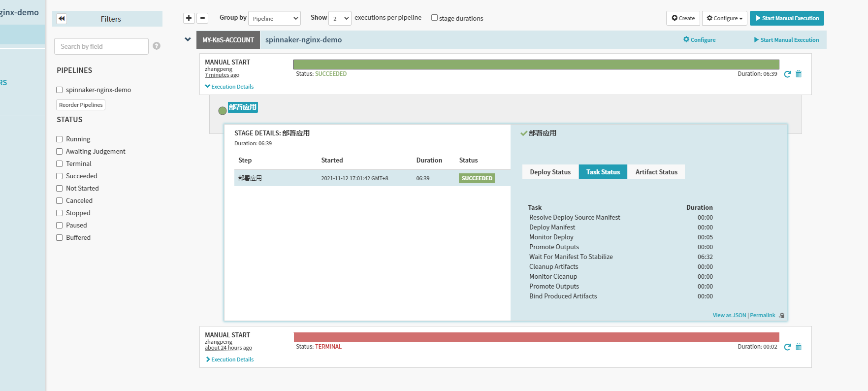Toggle the spinnaker-nginx-demo pipeline filter

(60, 90)
